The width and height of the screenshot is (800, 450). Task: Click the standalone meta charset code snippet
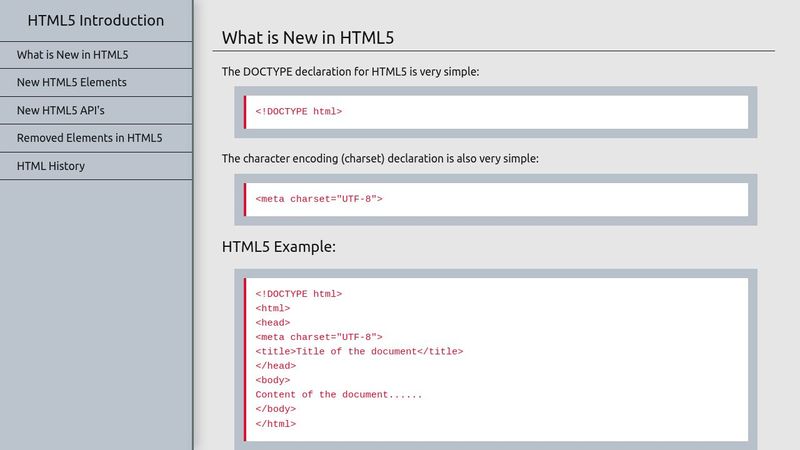click(x=319, y=199)
